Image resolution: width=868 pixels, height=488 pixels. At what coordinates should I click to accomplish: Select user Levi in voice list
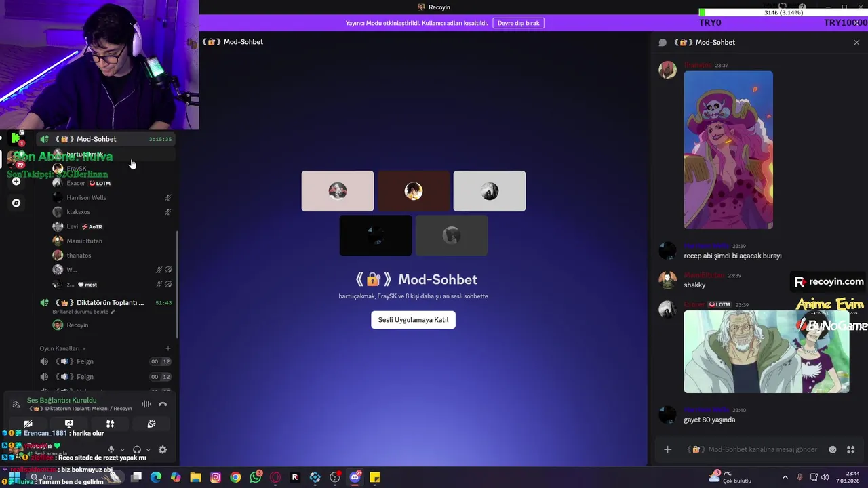[x=112, y=226]
